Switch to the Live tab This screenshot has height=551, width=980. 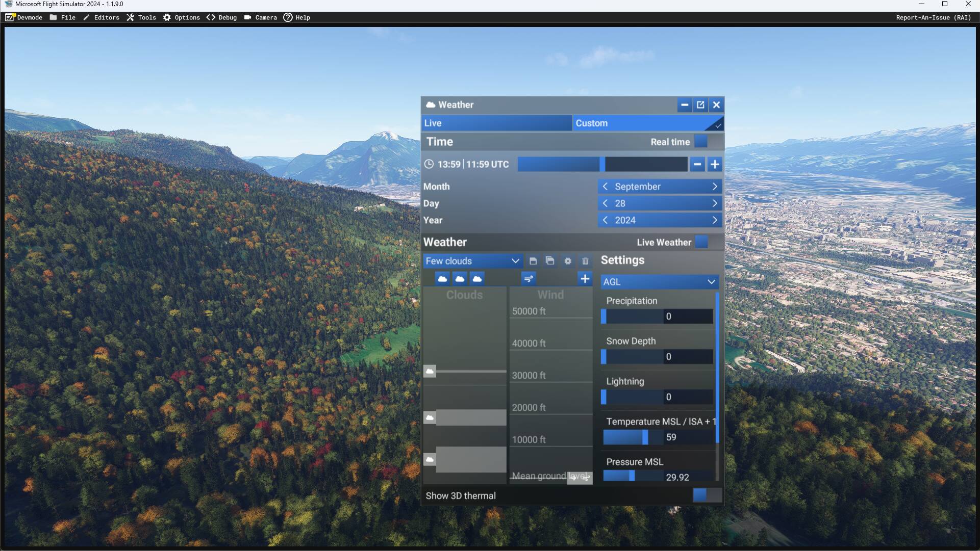tap(496, 123)
